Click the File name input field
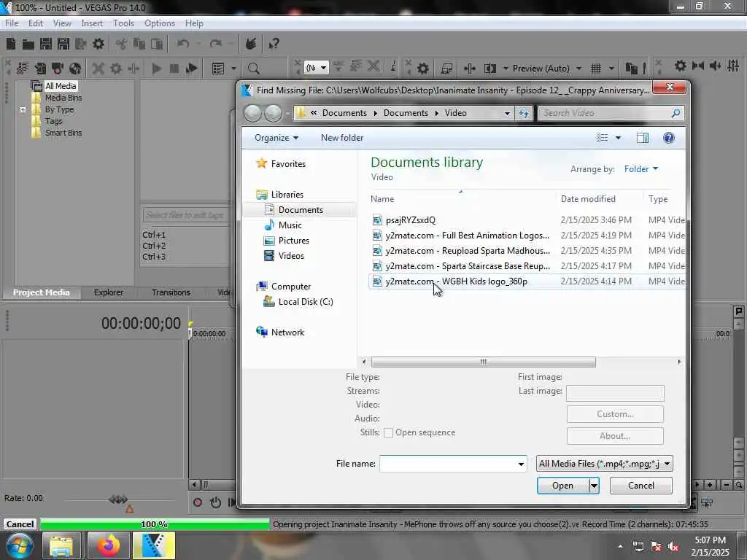Viewport: 747px width, 560px height. (447, 464)
